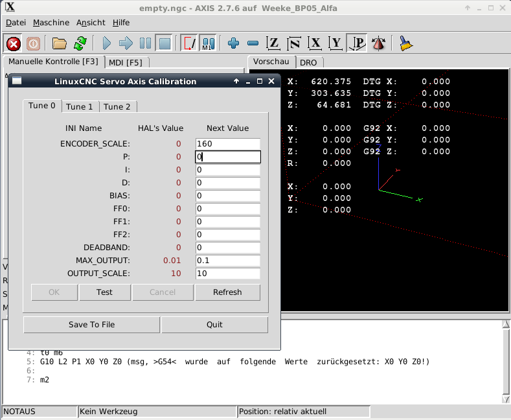Clear live plot with broom icon
Image resolution: width=511 pixels, height=420 pixels.
(406, 43)
